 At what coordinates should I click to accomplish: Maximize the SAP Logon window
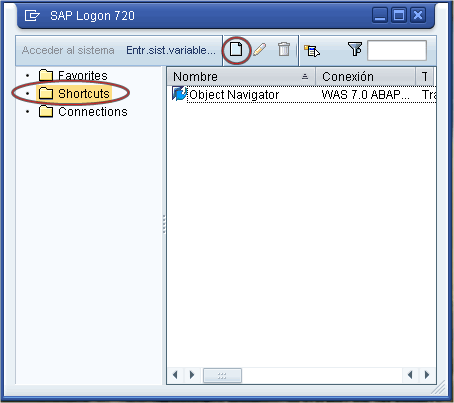399,15
